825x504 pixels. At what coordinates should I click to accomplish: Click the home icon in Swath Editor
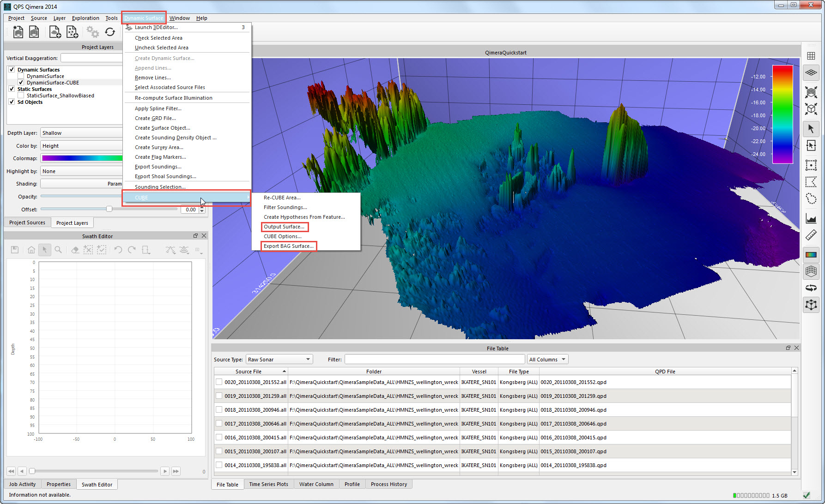coord(31,250)
